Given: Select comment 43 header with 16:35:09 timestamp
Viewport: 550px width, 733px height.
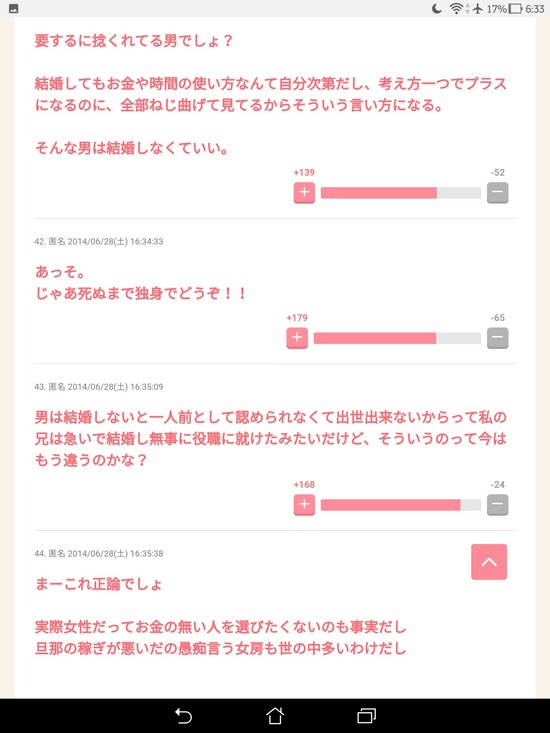Looking at the screenshot, I should pos(99,387).
